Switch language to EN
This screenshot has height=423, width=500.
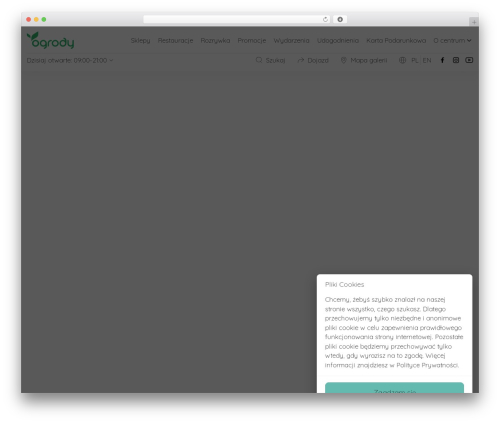point(427,60)
